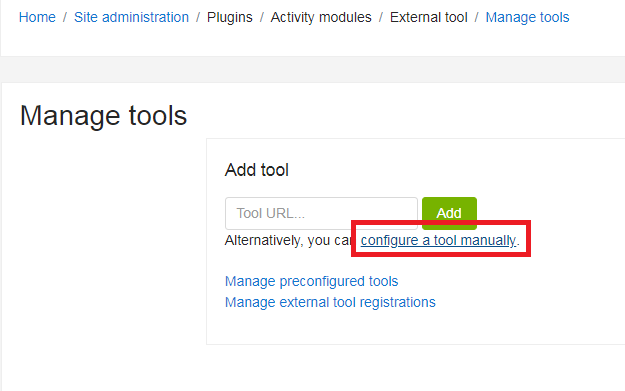This screenshot has height=391, width=625.
Task: Open Manage preconfigured tools
Action: [x=311, y=281]
